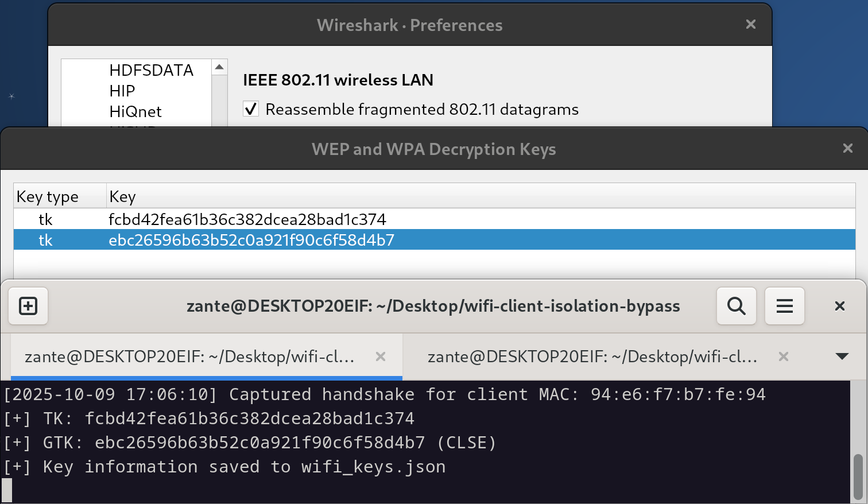Switch to the first terminal tab
Screen dimensions: 868x504
point(189,356)
